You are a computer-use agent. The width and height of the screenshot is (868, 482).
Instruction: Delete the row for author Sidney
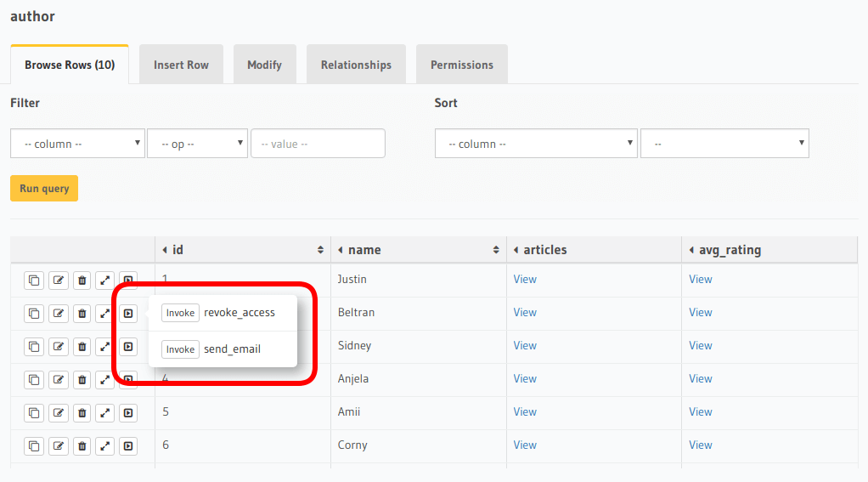[x=82, y=346]
